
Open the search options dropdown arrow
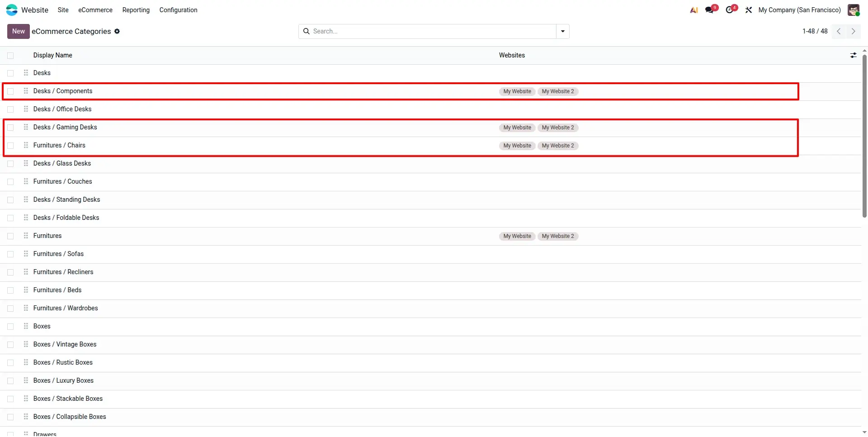563,31
